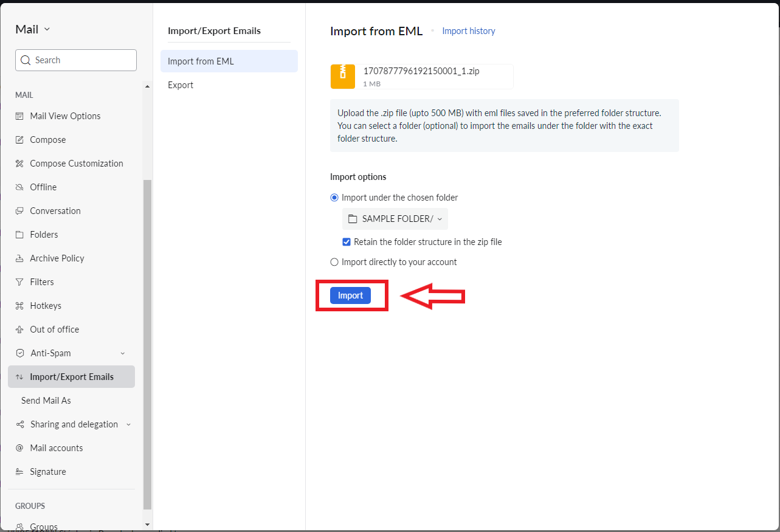Uncheck Retain the folder structure checkbox
This screenshot has height=532, width=780.
pos(347,242)
